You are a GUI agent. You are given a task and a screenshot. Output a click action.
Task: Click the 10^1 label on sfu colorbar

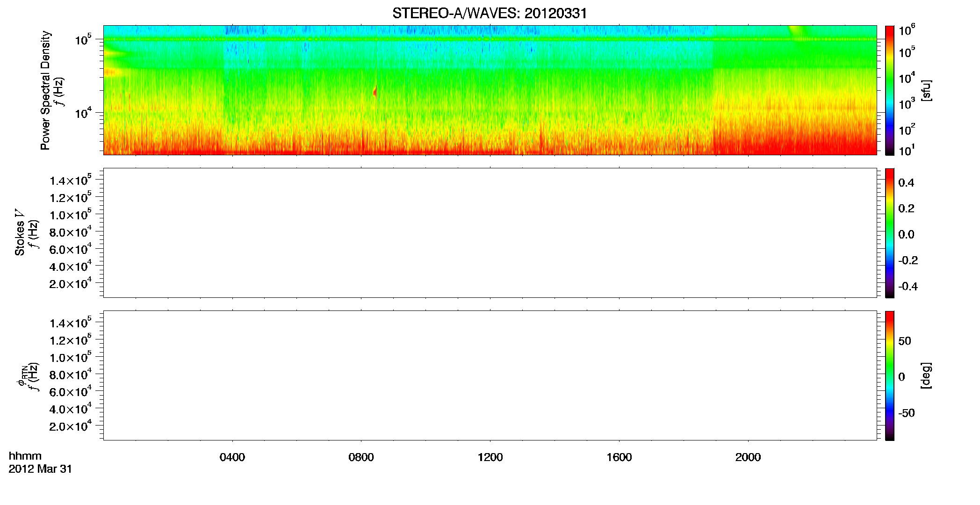[907, 151]
